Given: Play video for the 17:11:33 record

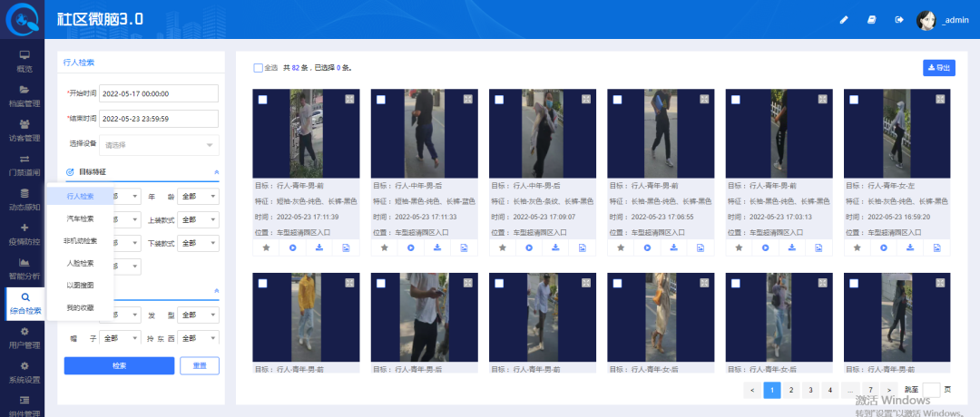Looking at the screenshot, I should (x=411, y=247).
